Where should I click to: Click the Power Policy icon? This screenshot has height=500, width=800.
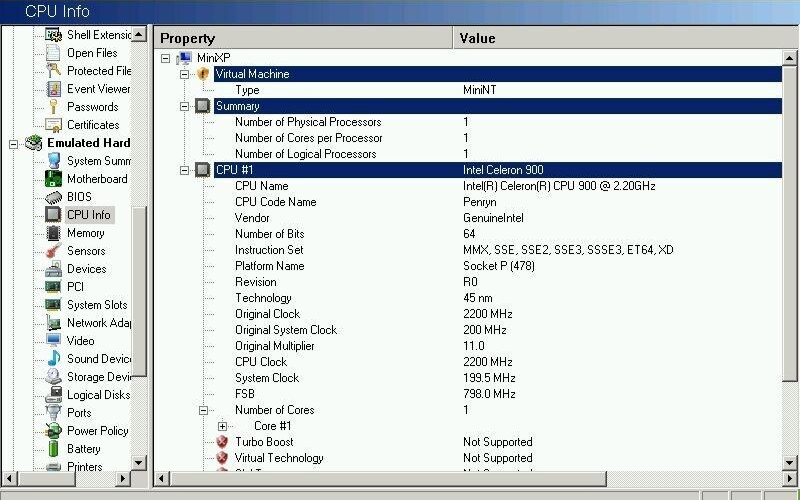pos(53,431)
